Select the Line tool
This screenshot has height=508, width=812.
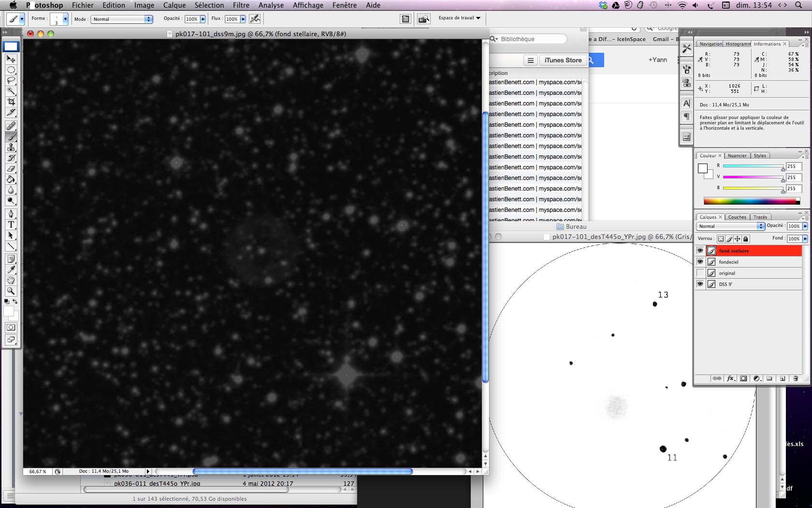11,246
